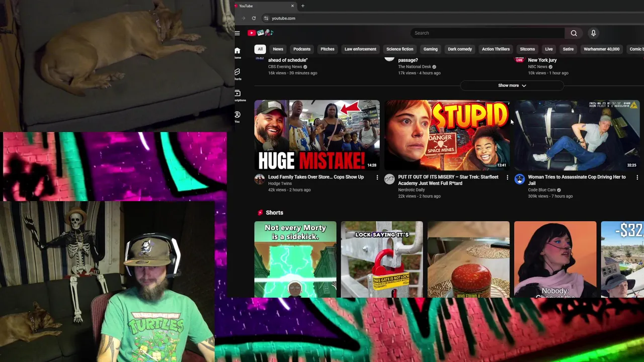
Task: Click the YouTube search field
Action: click(488, 33)
